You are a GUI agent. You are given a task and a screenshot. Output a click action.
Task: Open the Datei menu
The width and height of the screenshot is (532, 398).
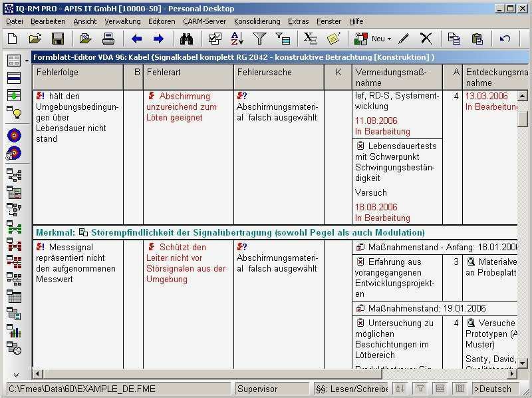coord(15,21)
